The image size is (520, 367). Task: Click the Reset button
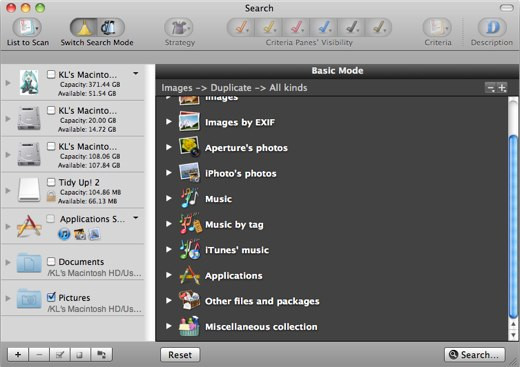click(x=180, y=355)
